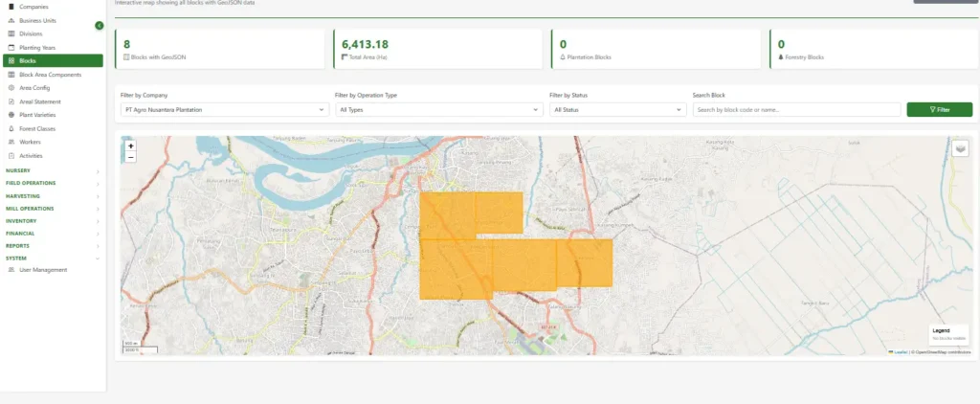The width and height of the screenshot is (980, 404).
Task: Select the Plant Varieties globe icon
Action: click(11, 115)
